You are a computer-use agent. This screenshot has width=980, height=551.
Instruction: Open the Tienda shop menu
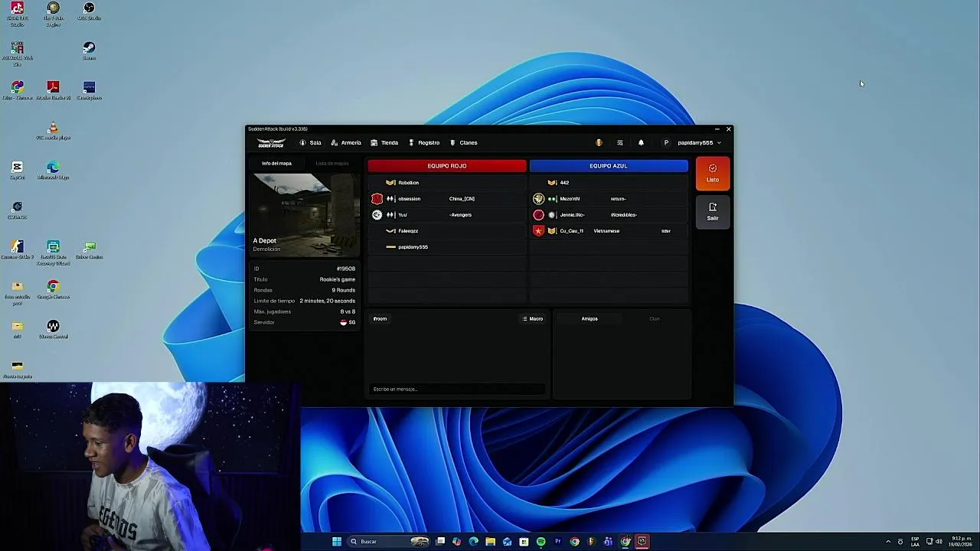(x=384, y=143)
